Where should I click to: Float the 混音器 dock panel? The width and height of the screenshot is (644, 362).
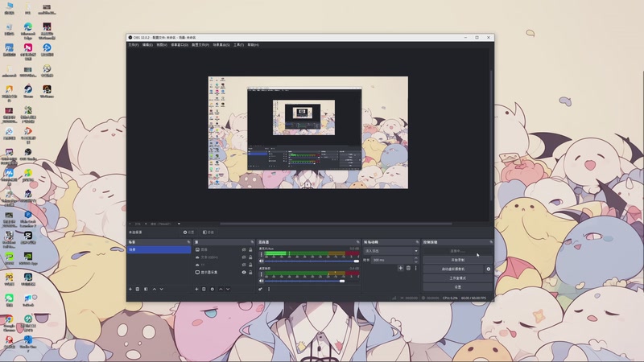[x=357, y=242]
